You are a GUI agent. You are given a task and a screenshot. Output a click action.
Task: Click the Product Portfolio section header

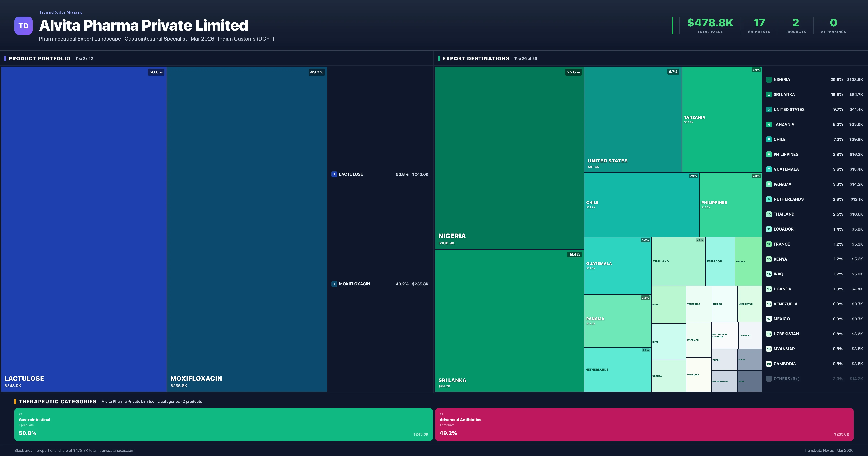(39, 59)
